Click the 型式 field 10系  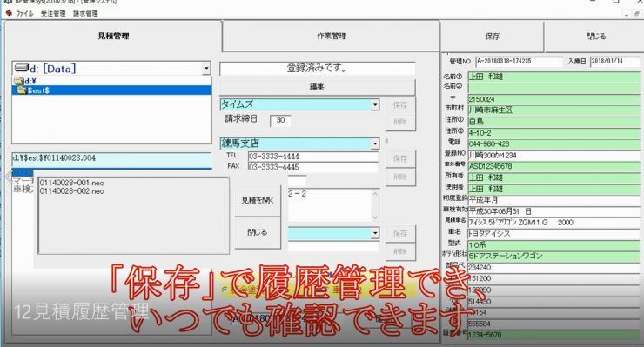(x=553, y=244)
